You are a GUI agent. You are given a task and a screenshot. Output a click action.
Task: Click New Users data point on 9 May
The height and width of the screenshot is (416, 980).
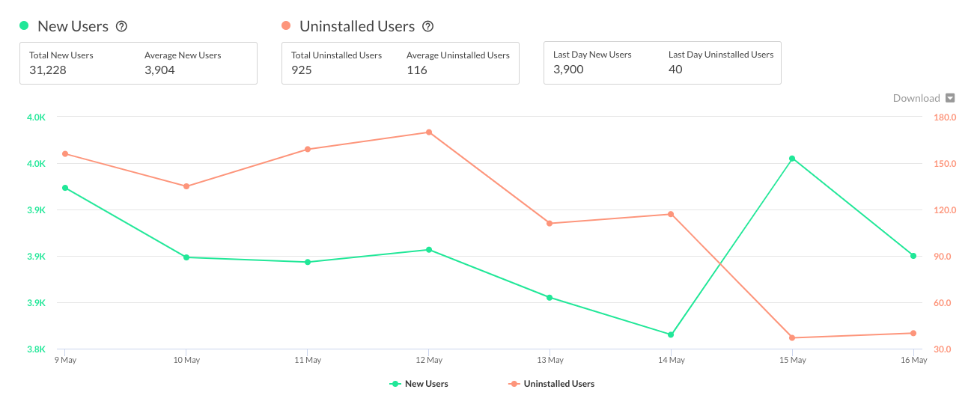click(x=65, y=188)
